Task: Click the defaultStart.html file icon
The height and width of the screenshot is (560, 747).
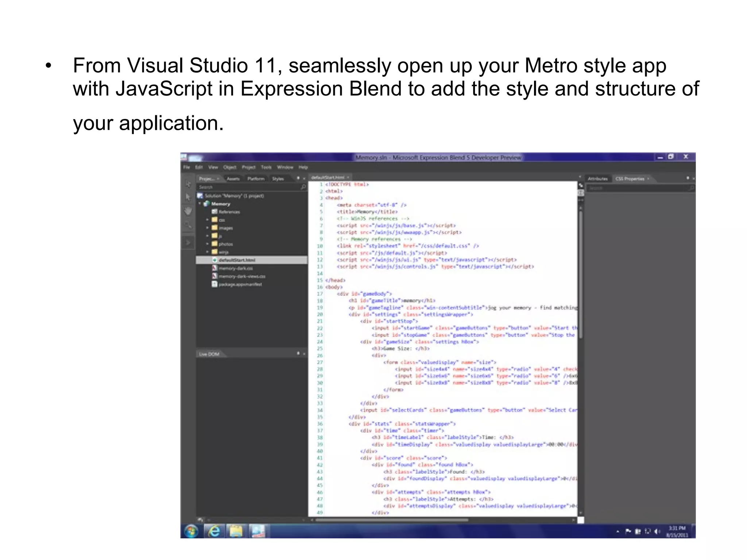Action: click(x=215, y=260)
